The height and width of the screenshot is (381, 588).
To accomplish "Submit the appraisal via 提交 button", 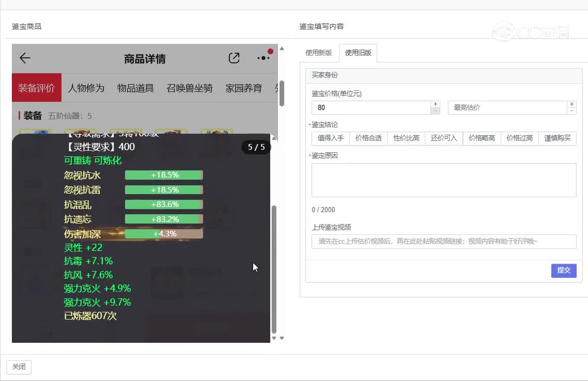I will [x=563, y=271].
